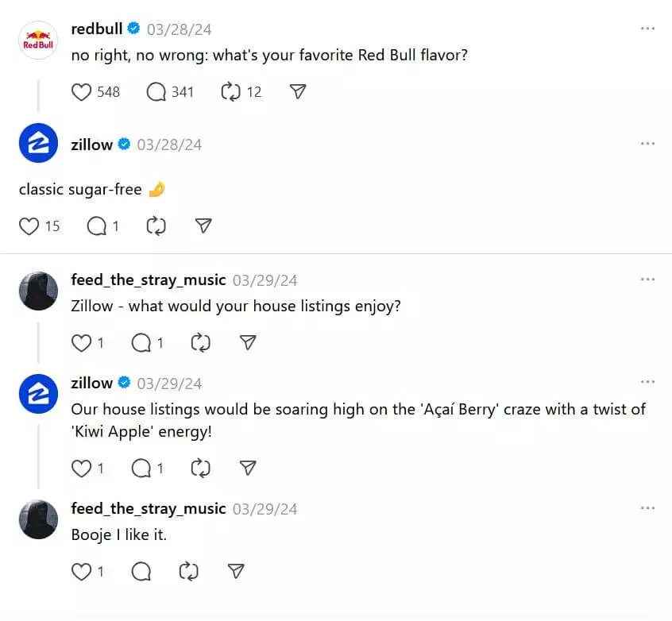Open options menu on 'Booje I like it.' post
Image resolution: width=672 pixels, height=621 pixels.
coord(647,507)
